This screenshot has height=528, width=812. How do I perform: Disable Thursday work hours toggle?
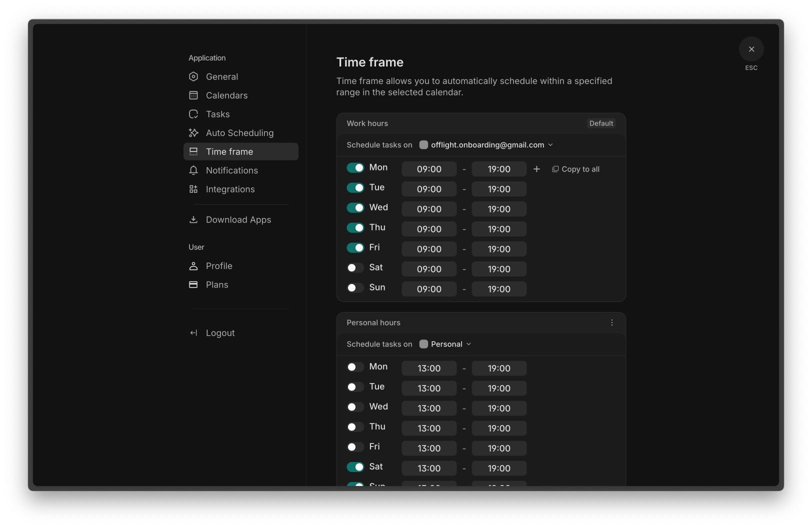(x=355, y=227)
